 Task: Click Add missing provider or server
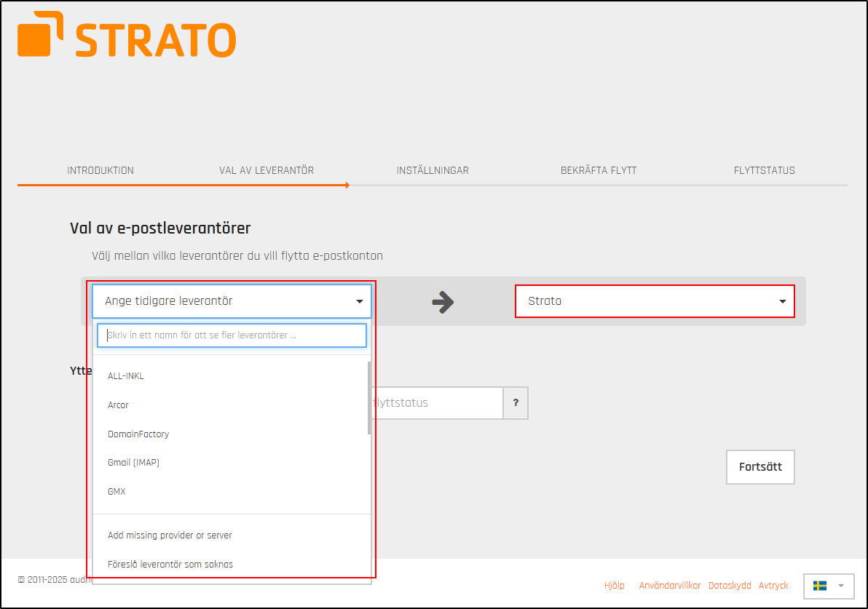click(x=170, y=536)
